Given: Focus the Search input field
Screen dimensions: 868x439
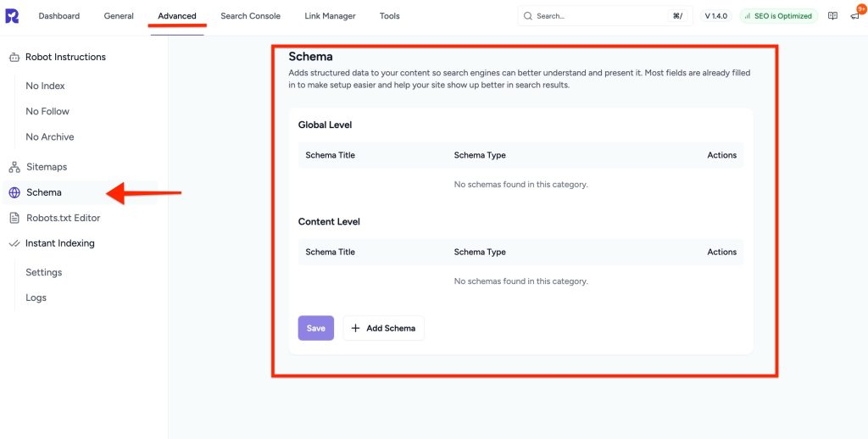Looking at the screenshot, I should click(598, 16).
